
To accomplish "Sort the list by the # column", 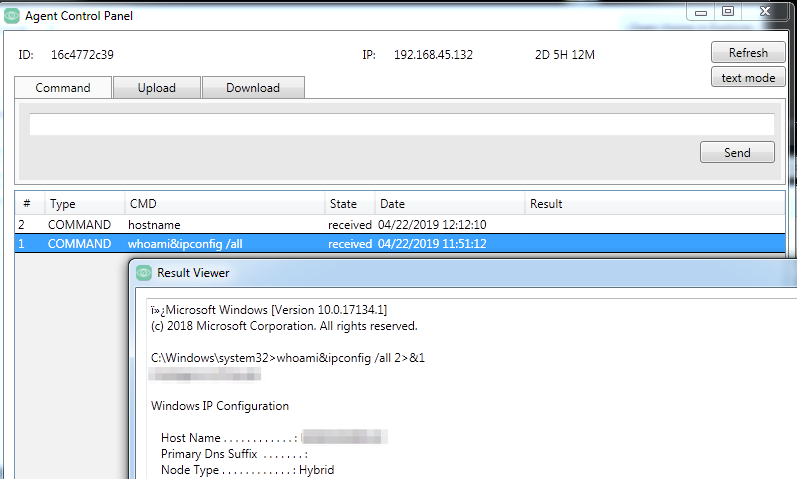I will click(28, 204).
